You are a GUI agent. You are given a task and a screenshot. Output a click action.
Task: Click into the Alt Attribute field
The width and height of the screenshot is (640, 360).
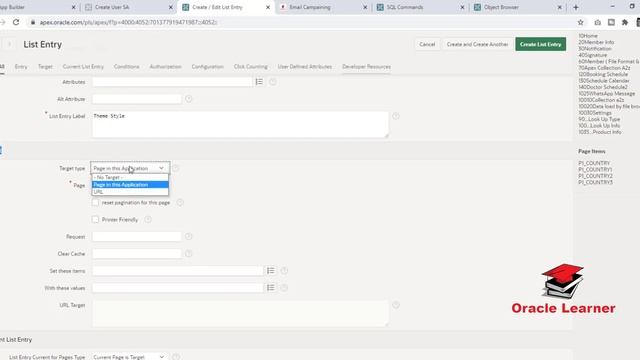tap(137, 99)
